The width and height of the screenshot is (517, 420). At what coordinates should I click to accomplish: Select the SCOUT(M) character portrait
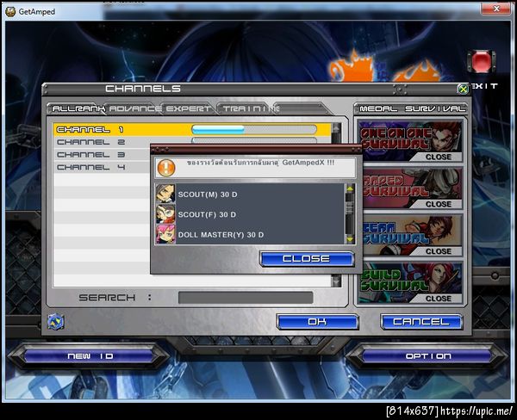click(165, 194)
